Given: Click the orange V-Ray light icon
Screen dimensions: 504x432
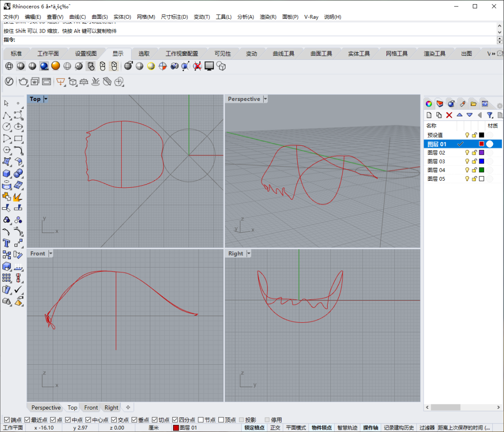Looking at the screenshot, I should click(60, 82).
